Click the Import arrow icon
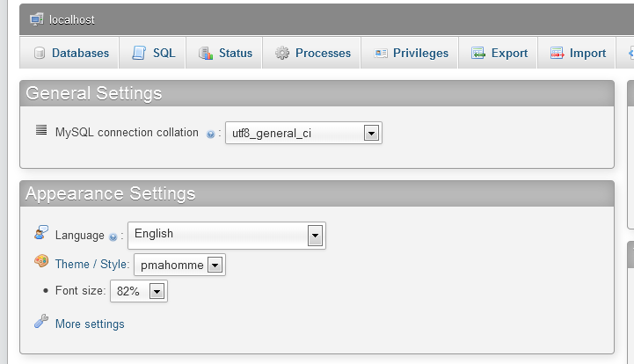 [x=557, y=53]
